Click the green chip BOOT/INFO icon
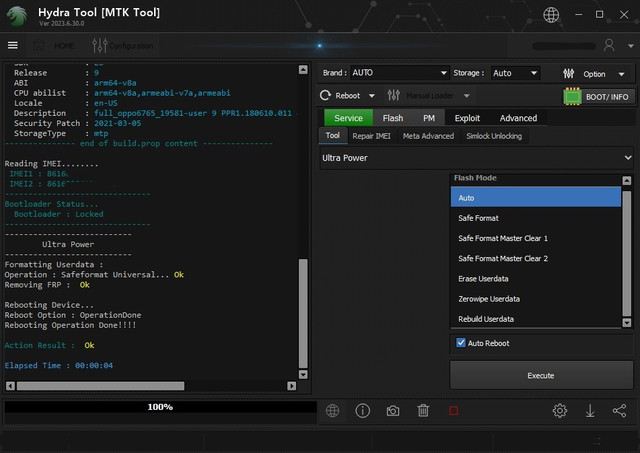Screen dimensions: 640x453 tap(572, 96)
